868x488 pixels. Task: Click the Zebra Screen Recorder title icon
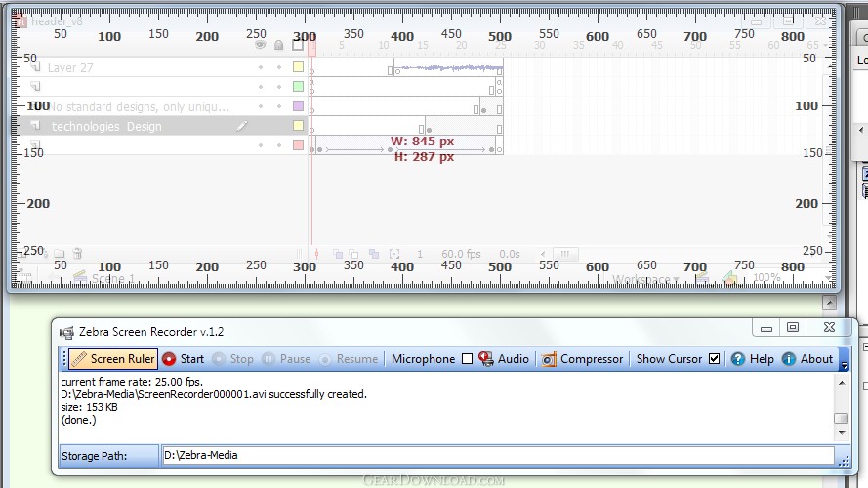[x=67, y=332]
